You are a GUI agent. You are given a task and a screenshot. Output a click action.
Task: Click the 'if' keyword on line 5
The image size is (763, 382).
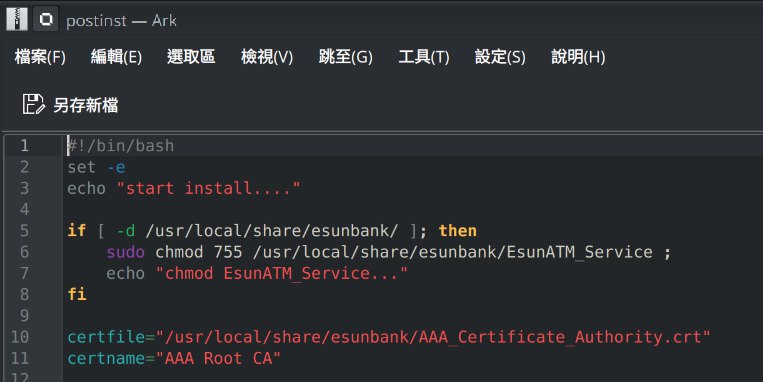[77, 230]
